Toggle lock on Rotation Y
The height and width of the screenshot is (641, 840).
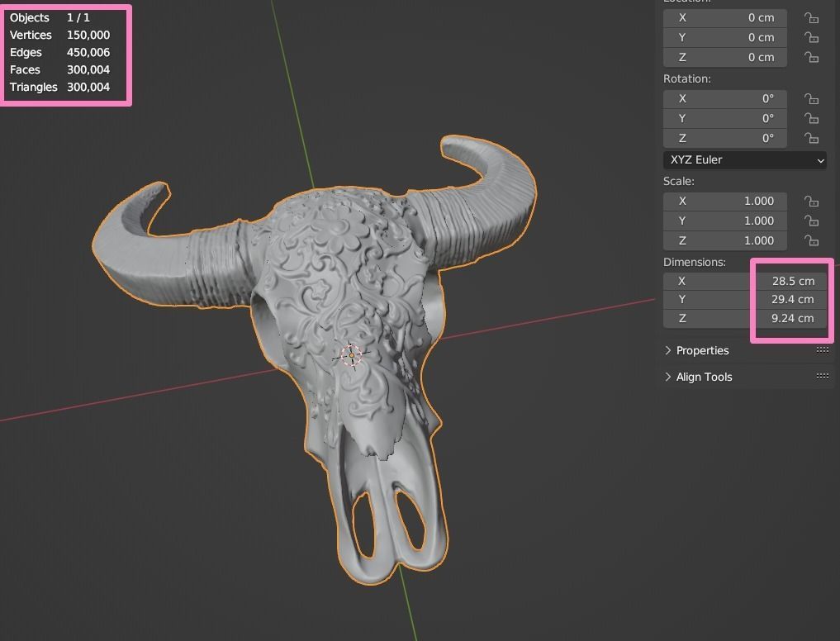811,118
